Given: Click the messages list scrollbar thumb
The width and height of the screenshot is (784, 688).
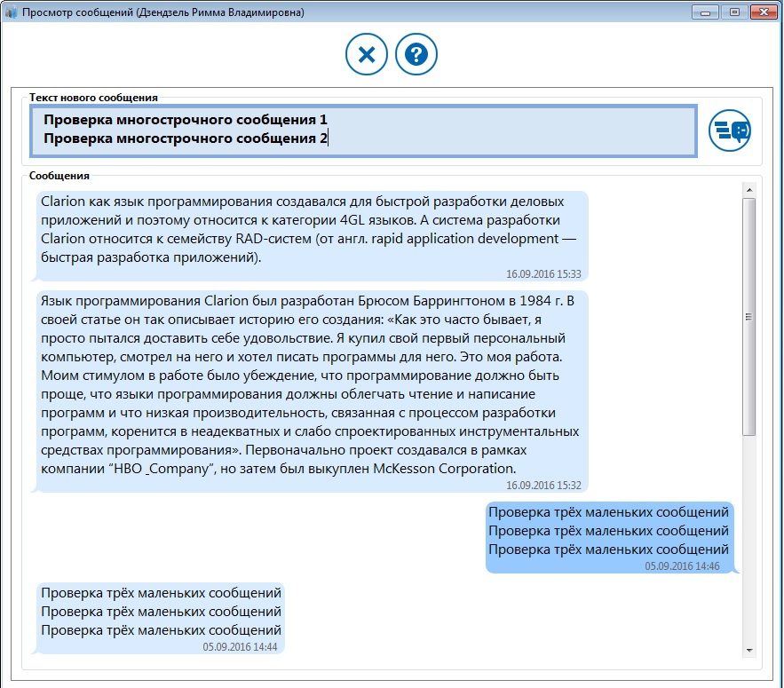Looking at the screenshot, I should pos(749,315).
